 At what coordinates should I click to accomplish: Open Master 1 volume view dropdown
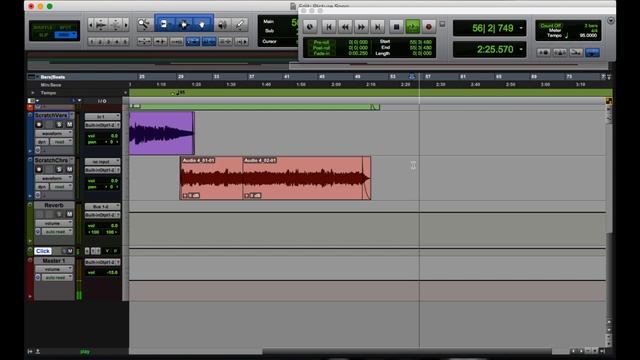pos(54,269)
